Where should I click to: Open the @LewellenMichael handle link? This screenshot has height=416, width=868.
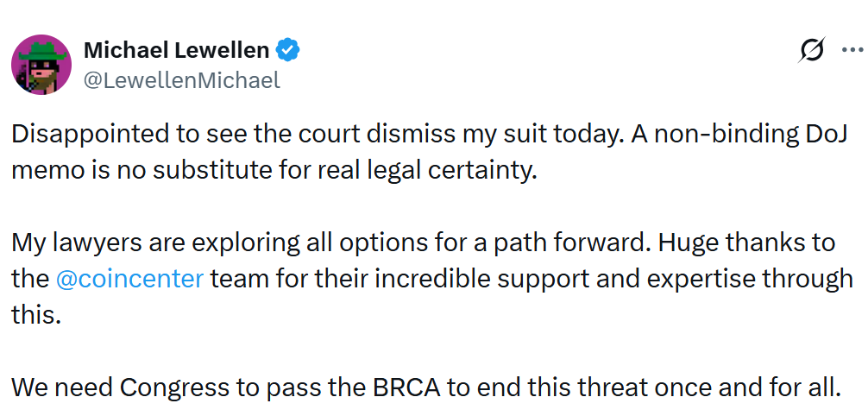181,80
